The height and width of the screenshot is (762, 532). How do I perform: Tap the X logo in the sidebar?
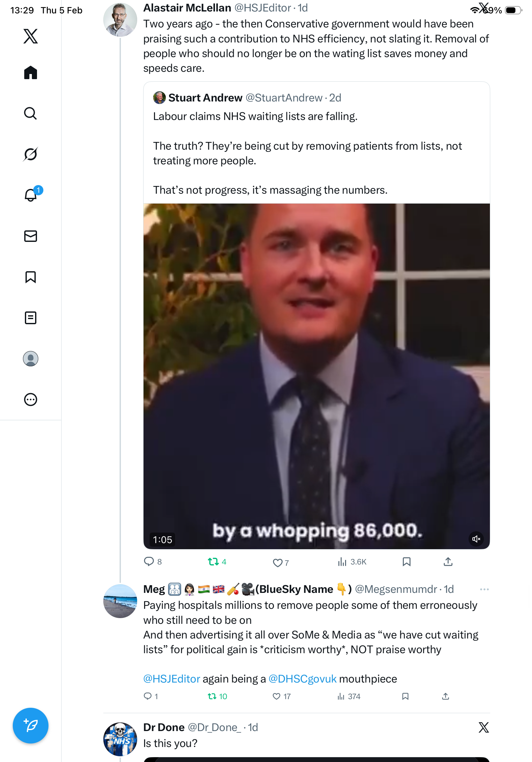click(x=31, y=36)
